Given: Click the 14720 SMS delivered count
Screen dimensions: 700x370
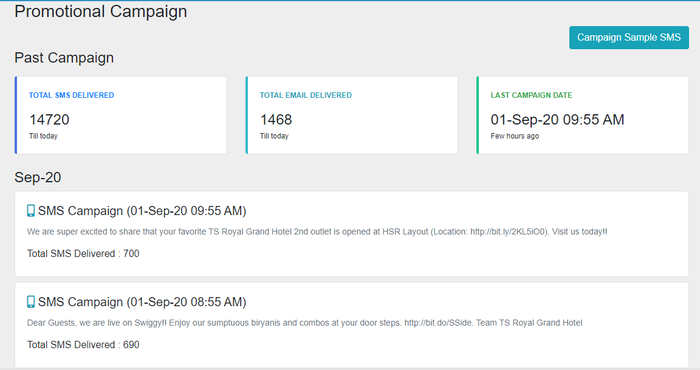Looking at the screenshot, I should tap(49, 120).
